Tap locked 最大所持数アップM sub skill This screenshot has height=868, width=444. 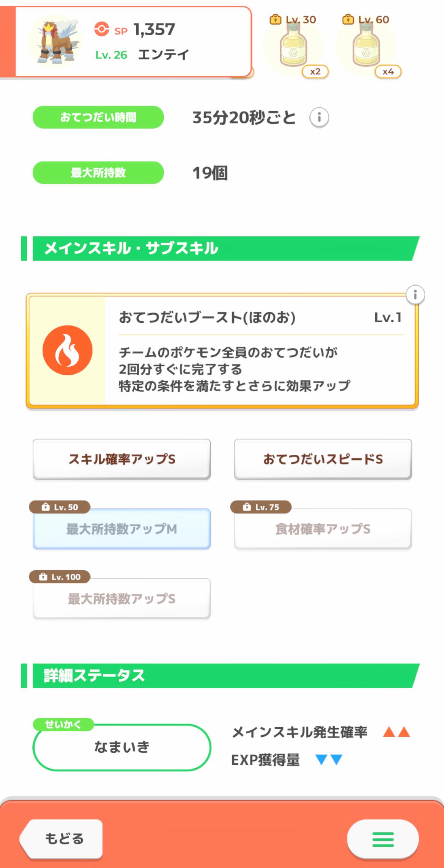point(122,529)
